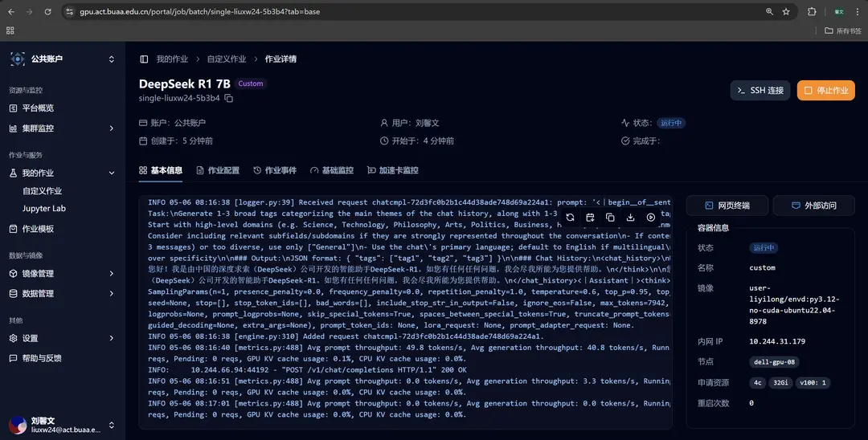Click the 运行中 badge in 容器信息
868x440 pixels.
point(764,248)
